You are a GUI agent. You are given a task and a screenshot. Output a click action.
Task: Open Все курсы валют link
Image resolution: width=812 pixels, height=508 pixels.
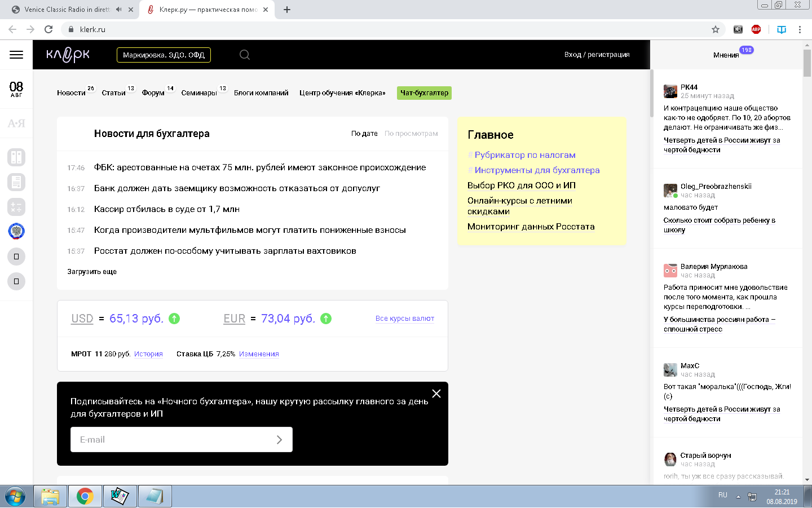coord(405,319)
